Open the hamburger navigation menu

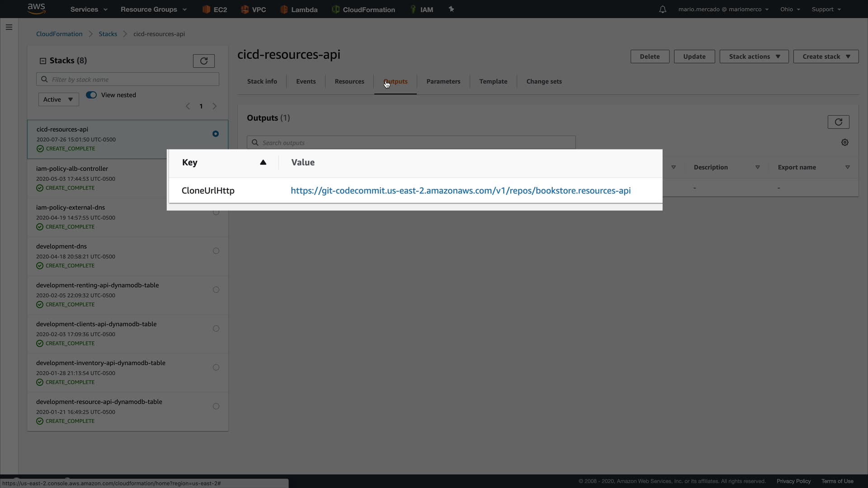click(9, 27)
